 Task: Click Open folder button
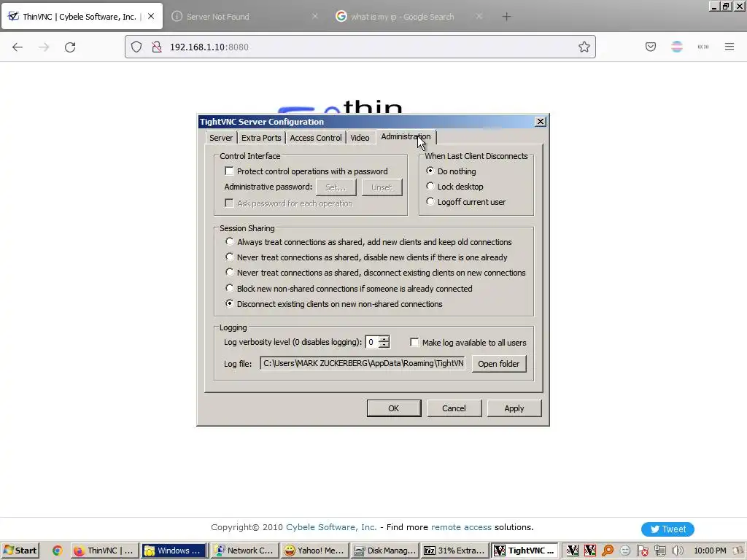click(x=499, y=364)
